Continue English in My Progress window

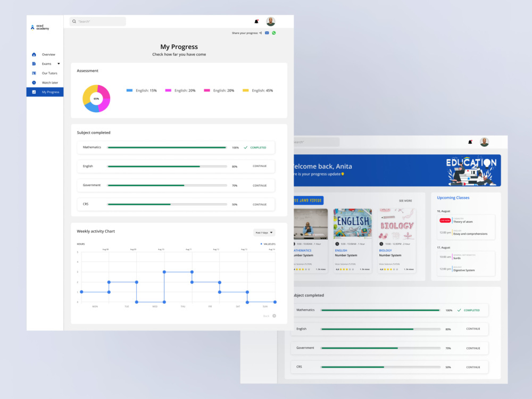(260, 166)
